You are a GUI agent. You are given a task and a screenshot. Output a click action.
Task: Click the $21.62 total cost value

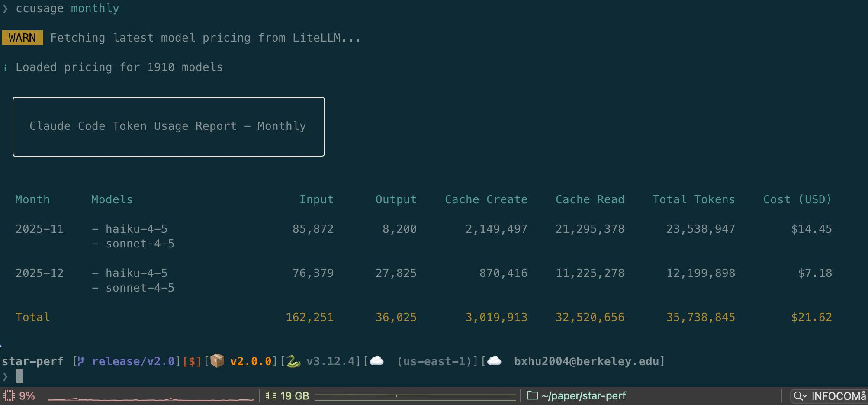tap(811, 317)
